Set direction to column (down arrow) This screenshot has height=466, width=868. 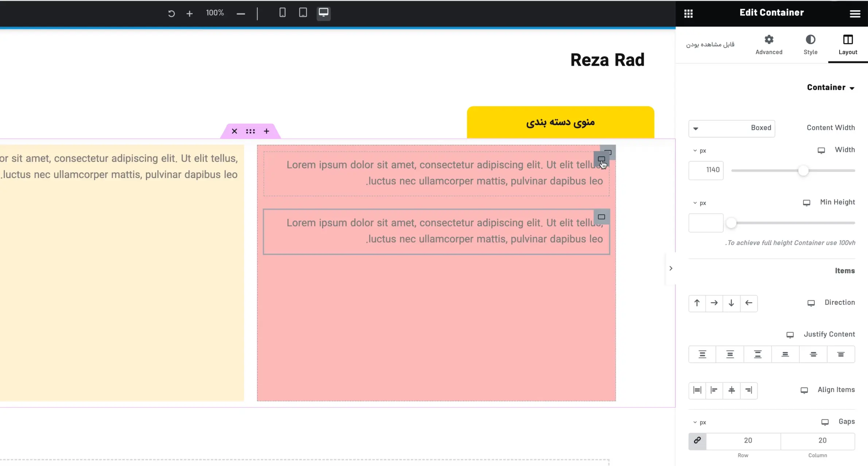click(731, 303)
